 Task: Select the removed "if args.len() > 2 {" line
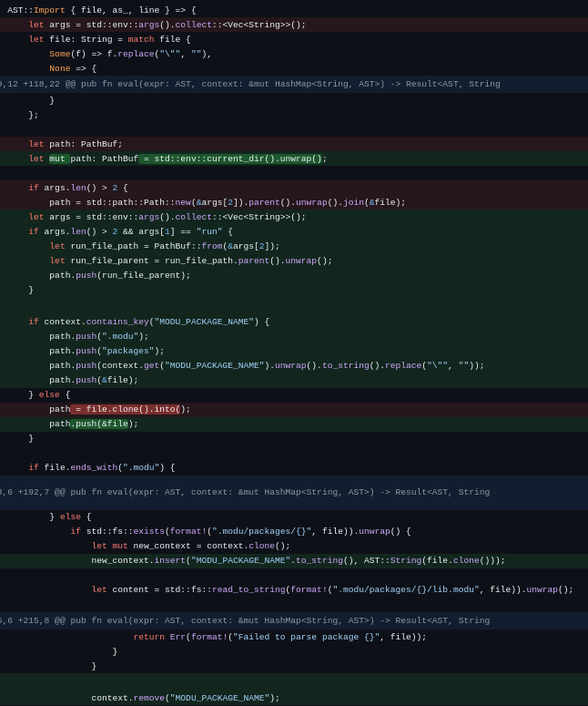pyautogui.click(x=78, y=188)
